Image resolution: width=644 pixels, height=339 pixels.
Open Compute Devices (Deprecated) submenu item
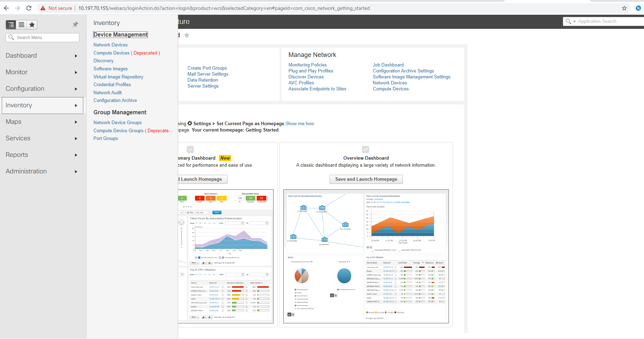pos(126,53)
